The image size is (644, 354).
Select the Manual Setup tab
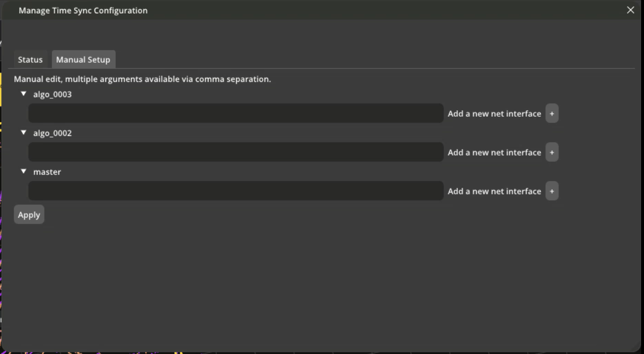[x=83, y=59]
